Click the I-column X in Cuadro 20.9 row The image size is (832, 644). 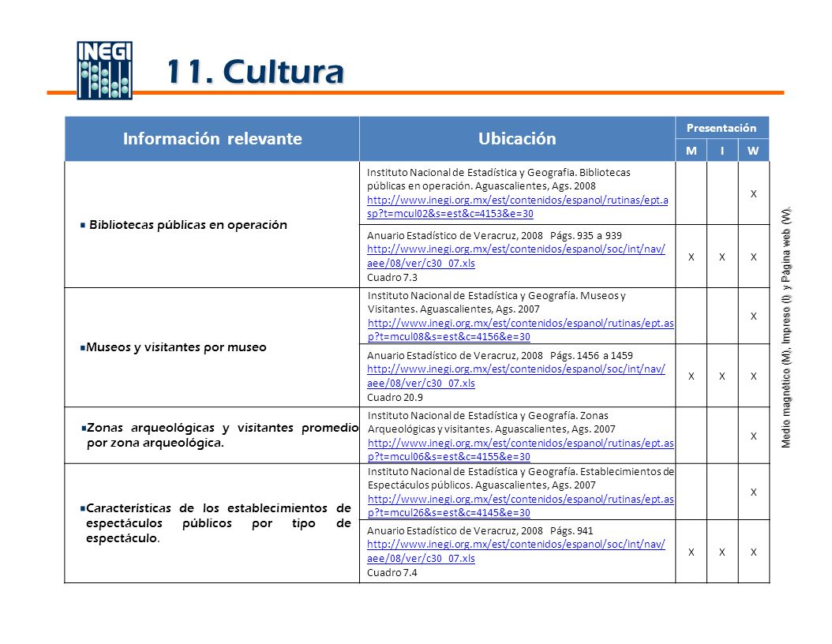point(722,376)
